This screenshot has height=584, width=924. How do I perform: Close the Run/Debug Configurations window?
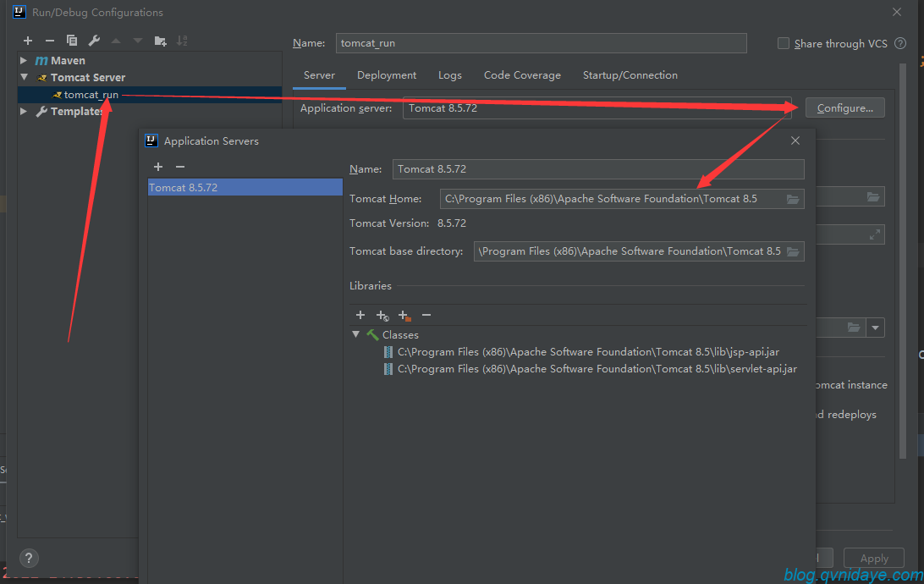point(897,12)
